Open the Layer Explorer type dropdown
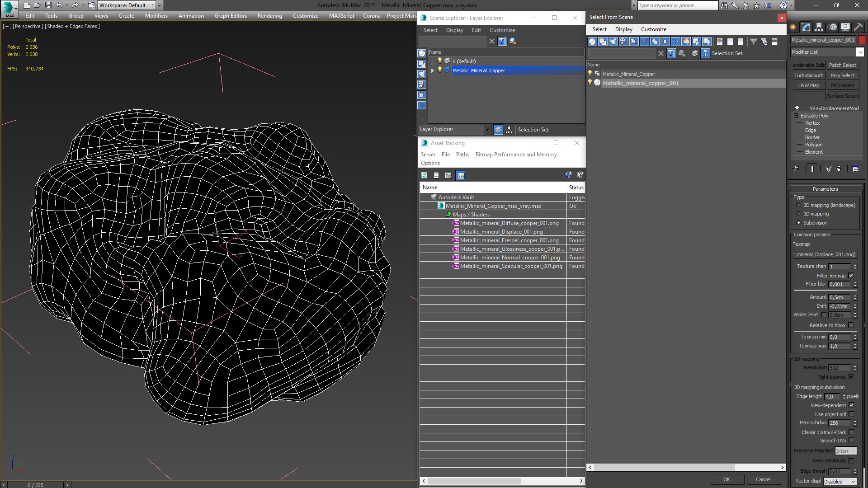This screenshot has width=868, height=488. [487, 130]
